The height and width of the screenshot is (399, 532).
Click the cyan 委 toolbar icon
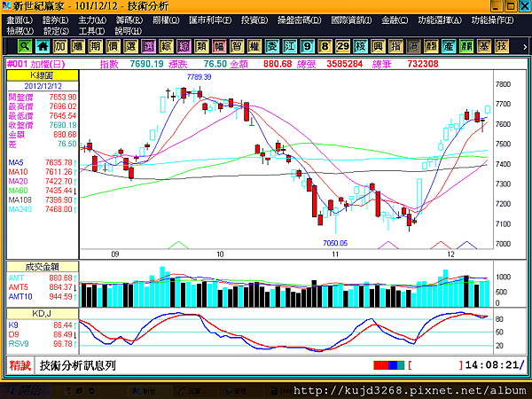point(272,46)
